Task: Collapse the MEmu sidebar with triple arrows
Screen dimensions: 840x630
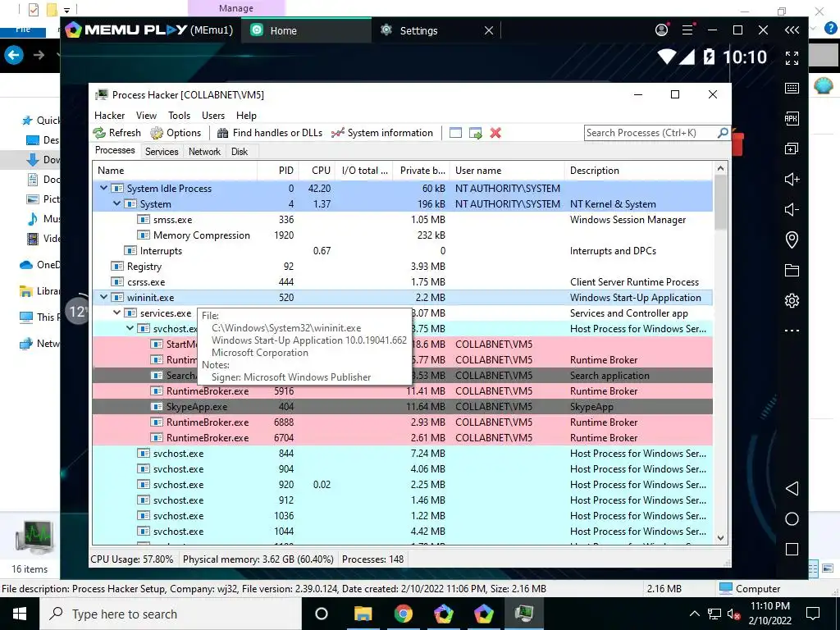Action: click(x=792, y=30)
